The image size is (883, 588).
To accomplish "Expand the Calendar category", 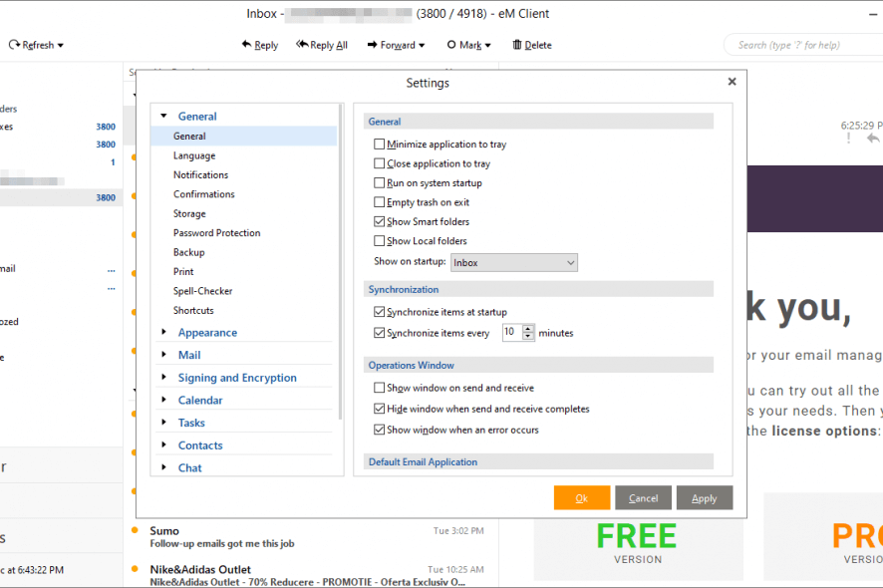I will pyautogui.click(x=163, y=400).
